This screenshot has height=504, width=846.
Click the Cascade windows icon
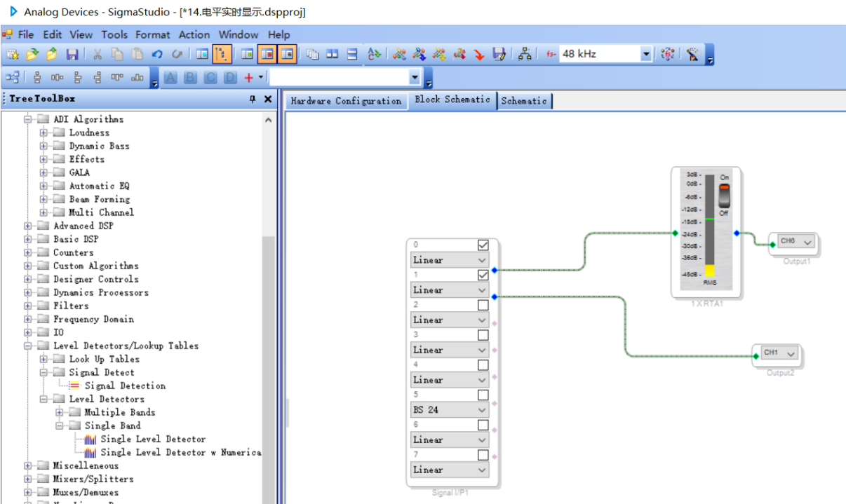point(313,54)
